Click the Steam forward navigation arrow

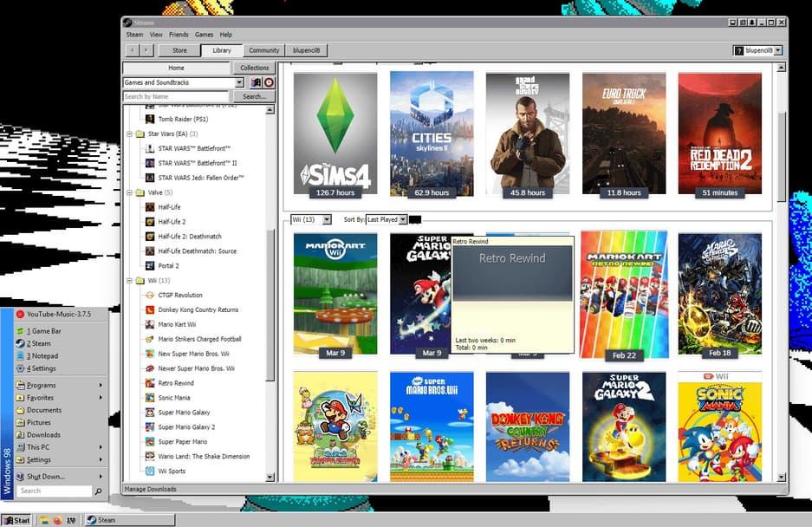point(146,50)
